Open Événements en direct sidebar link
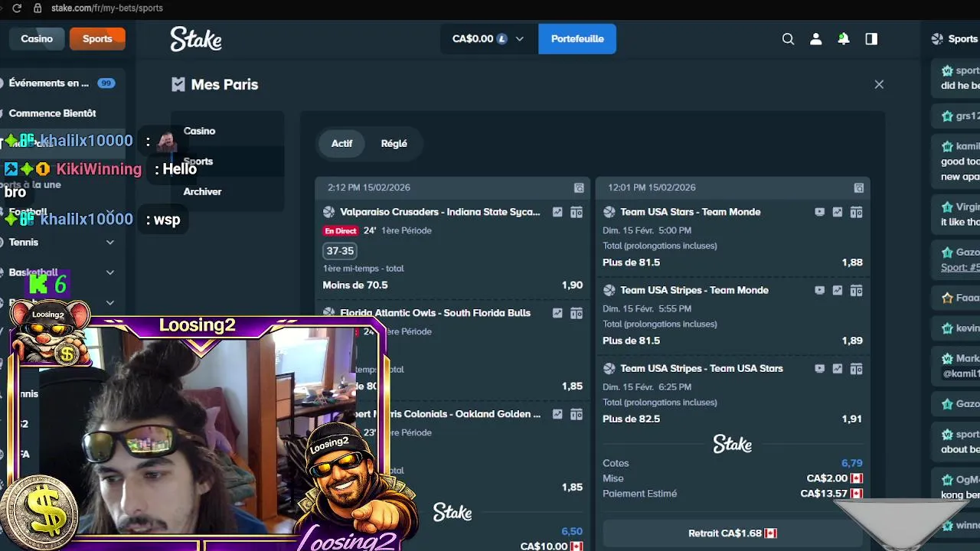 (x=49, y=83)
